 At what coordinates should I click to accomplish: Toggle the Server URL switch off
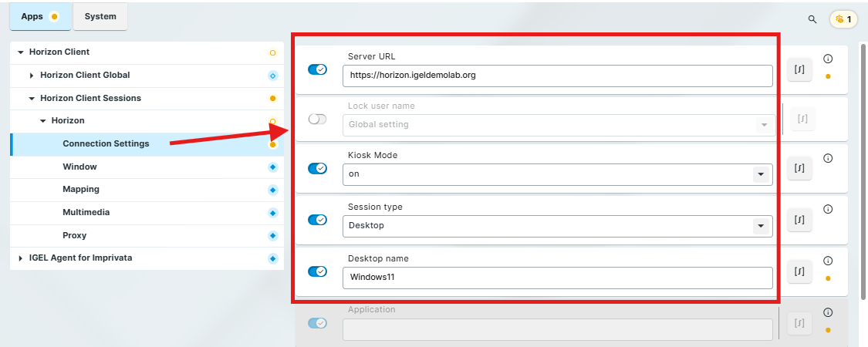tap(317, 69)
